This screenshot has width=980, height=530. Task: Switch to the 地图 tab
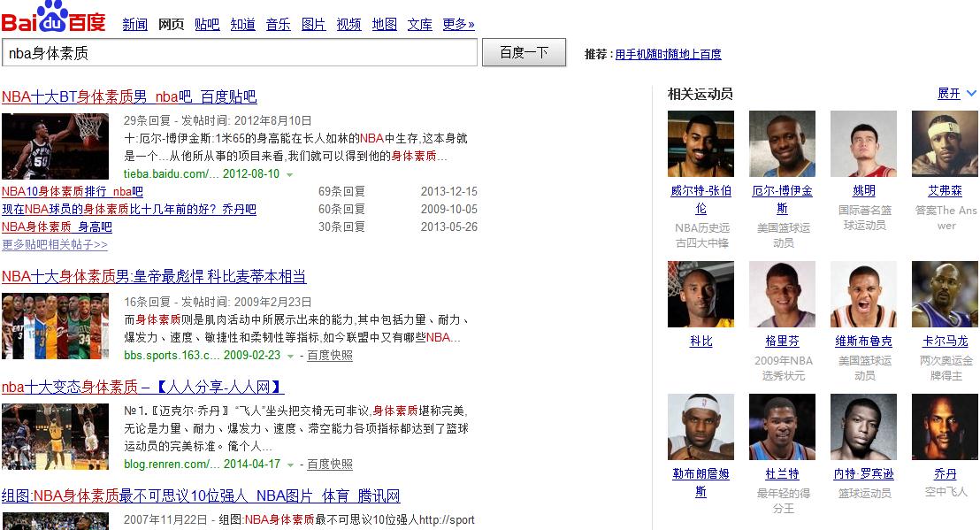(x=385, y=25)
